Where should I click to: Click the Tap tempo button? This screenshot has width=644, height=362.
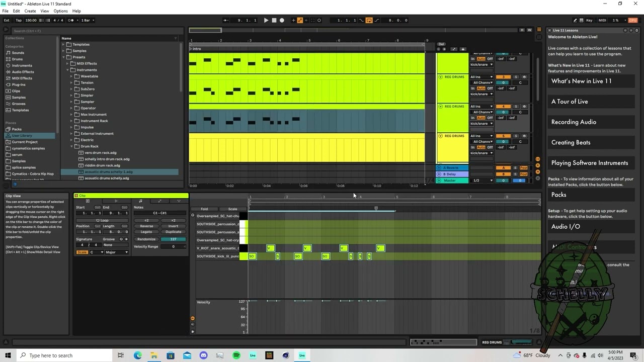(19, 20)
